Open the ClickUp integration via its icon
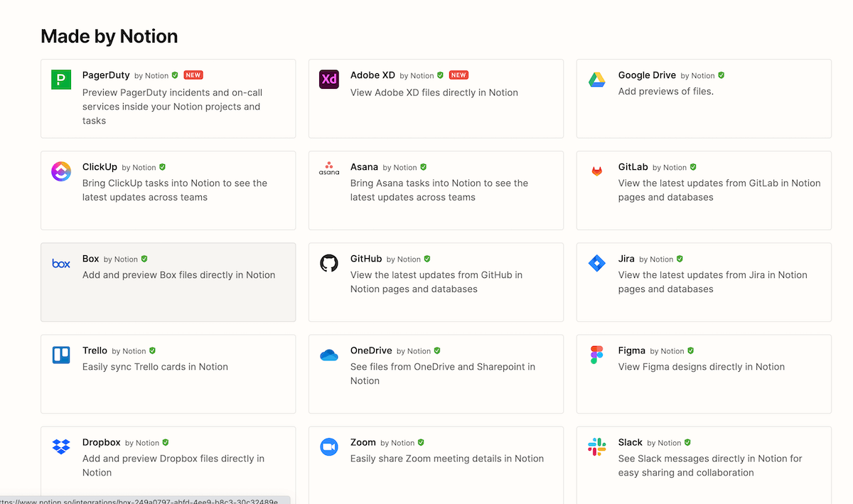Image resolution: width=853 pixels, height=504 pixels. [x=60, y=171]
